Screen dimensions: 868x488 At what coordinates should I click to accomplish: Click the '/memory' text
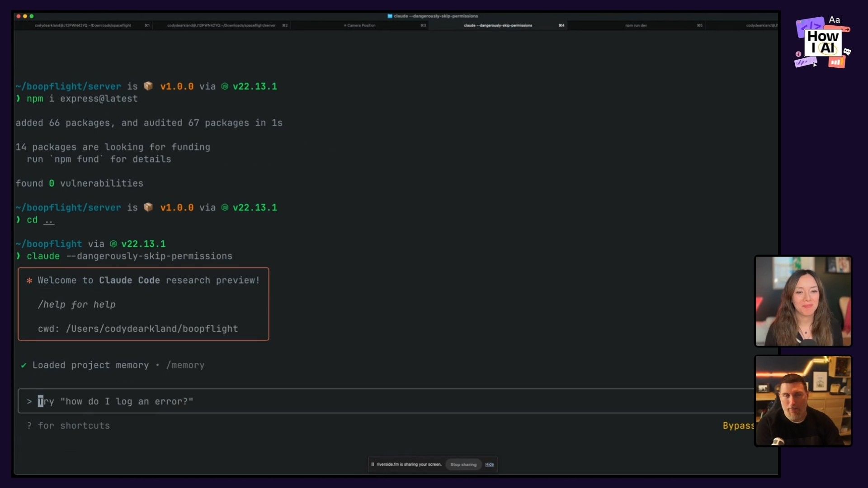click(185, 365)
